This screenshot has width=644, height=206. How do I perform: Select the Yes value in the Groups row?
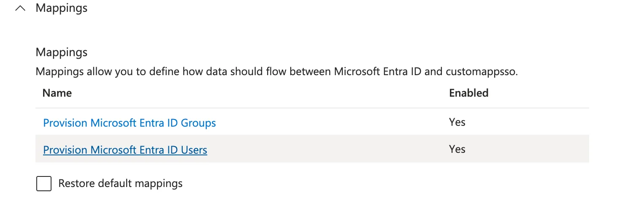tap(457, 122)
